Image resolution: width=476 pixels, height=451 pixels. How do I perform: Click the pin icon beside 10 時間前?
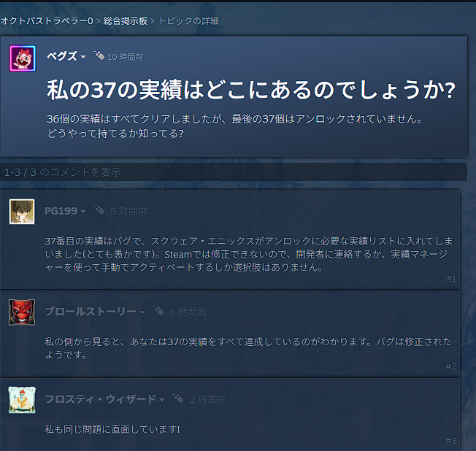click(99, 55)
